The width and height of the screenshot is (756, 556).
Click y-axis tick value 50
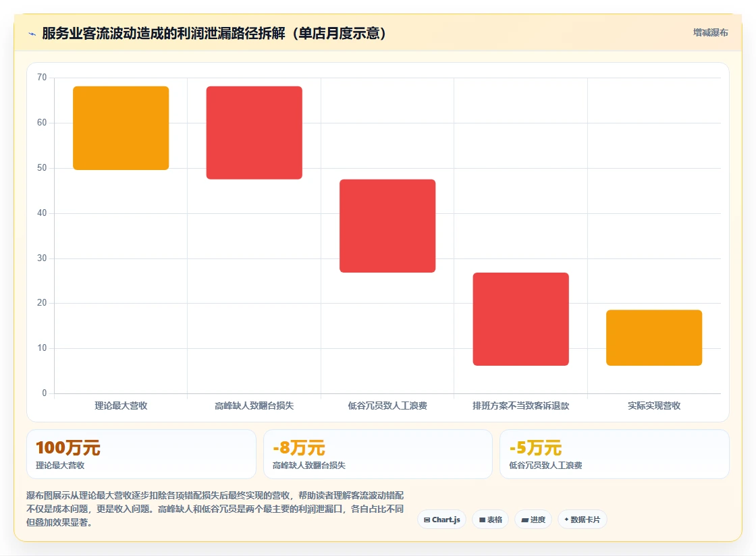tap(42, 168)
